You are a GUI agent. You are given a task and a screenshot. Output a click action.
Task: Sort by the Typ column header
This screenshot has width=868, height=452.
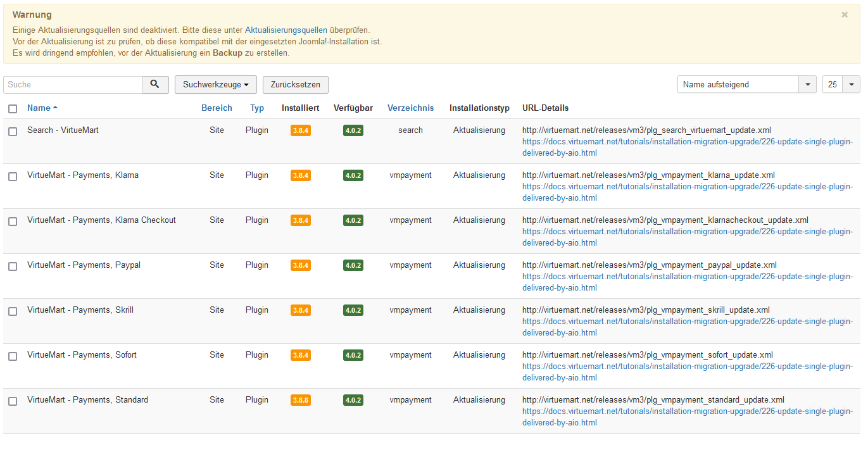(x=257, y=108)
